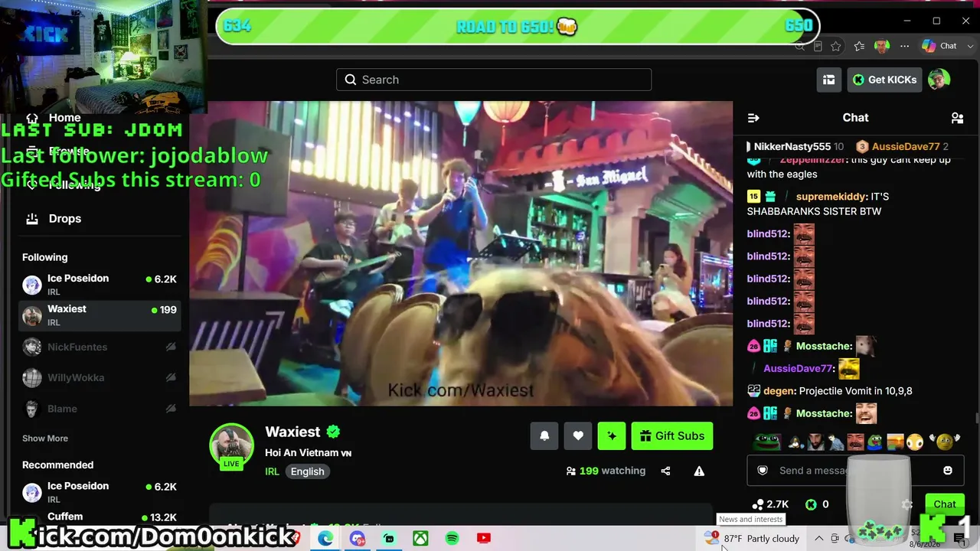Report stream via warning triangle icon
The height and width of the screenshot is (551, 980).
pyautogui.click(x=699, y=471)
